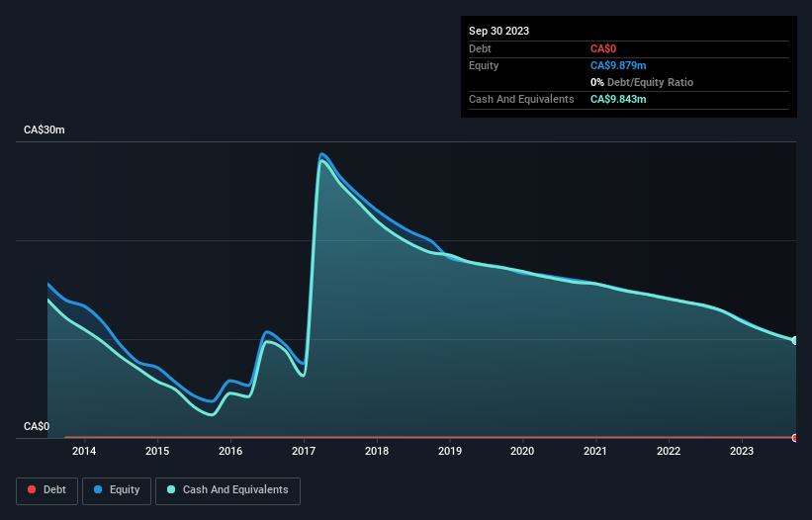This screenshot has height=520, width=812.
Task: Click the 2022 x-axis label
Action: pos(669,451)
